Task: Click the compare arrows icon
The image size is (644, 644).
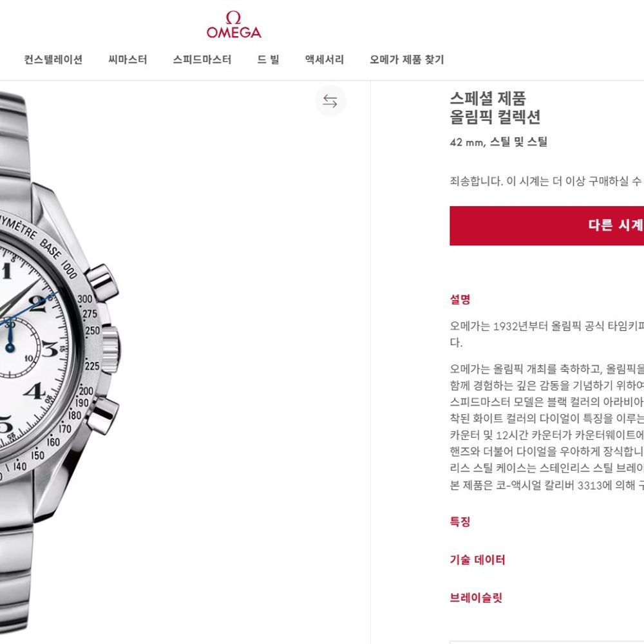Action: coord(330,100)
